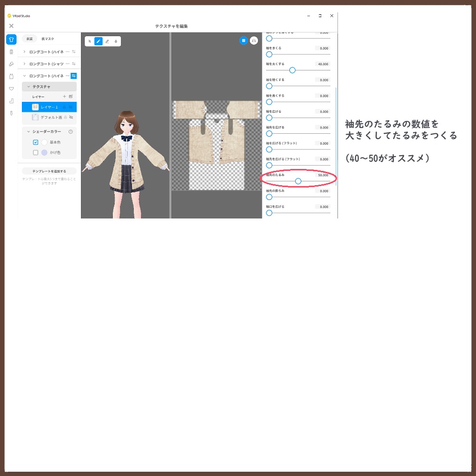Open more options for ロングコート (シャツ
Screen dimensions: 476x476
68,64
